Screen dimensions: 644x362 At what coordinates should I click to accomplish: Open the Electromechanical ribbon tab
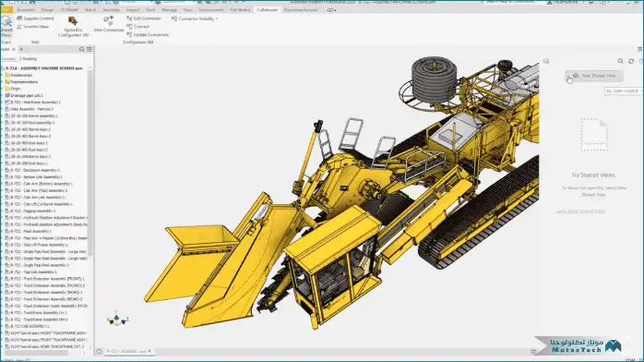pos(301,9)
